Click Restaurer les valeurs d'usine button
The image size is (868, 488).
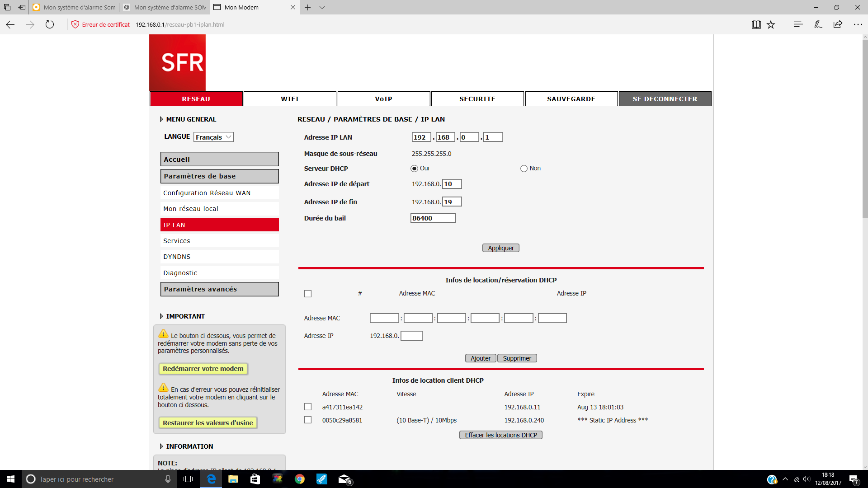(x=208, y=423)
